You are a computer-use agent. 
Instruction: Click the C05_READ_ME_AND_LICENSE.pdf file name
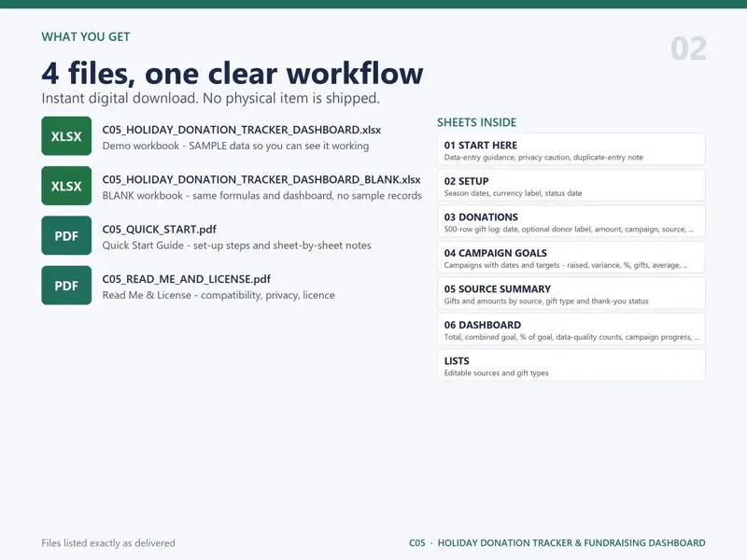[187, 279]
